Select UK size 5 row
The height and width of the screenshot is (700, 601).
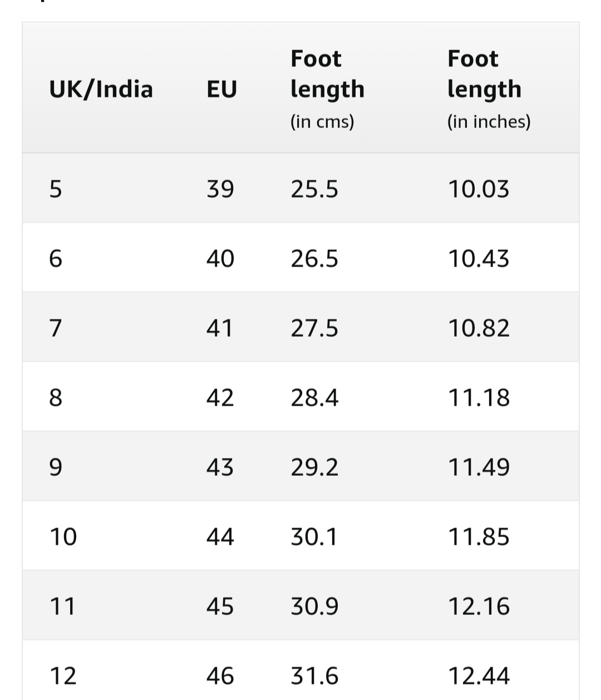point(300,188)
